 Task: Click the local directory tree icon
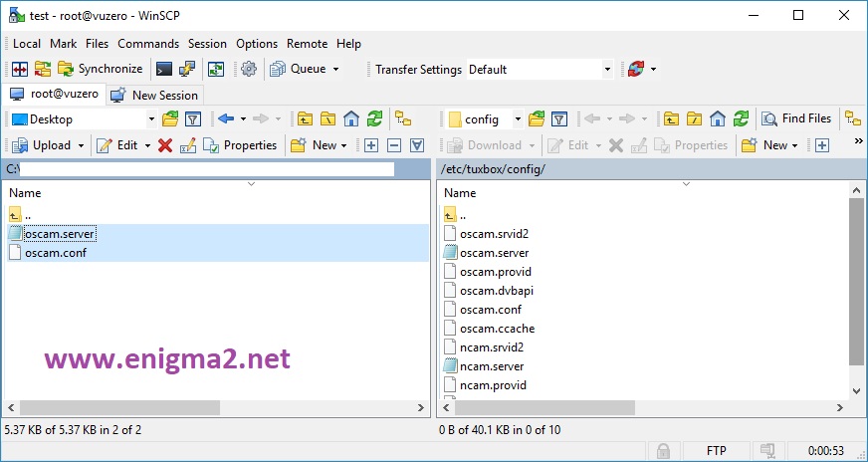point(403,119)
